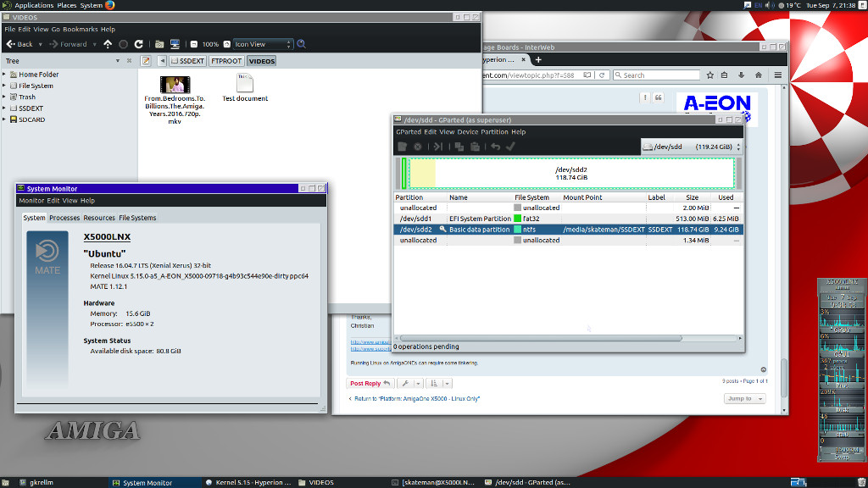The image size is (868, 488).
Task: Click the Resize/Move icon in GParted toolbar
Action: click(438, 147)
